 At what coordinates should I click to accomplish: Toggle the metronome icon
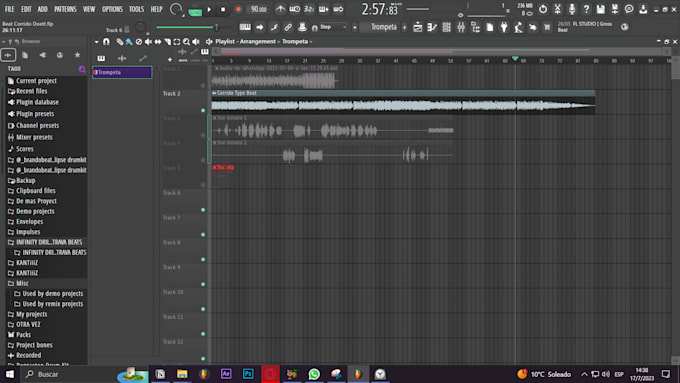pos(280,9)
